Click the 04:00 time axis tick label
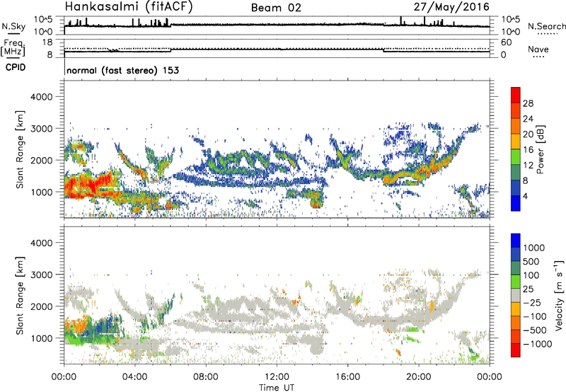566x392 pixels. (x=134, y=377)
